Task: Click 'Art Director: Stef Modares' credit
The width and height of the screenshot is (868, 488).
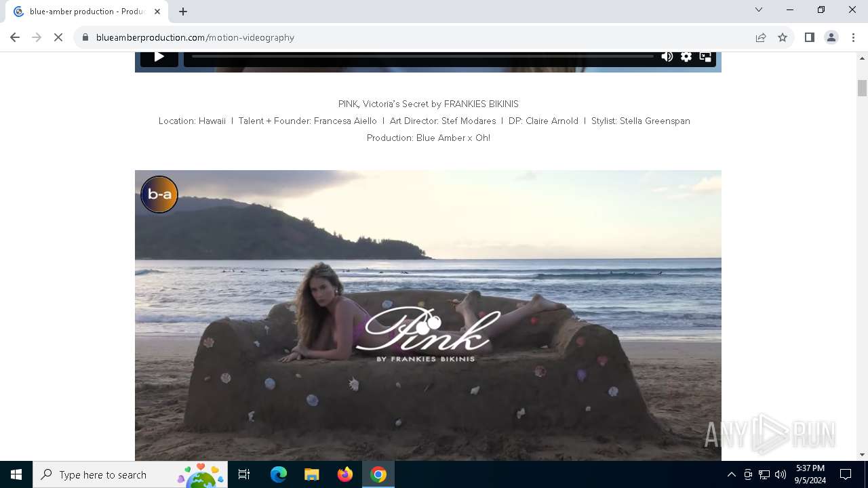Action: click(443, 121)
